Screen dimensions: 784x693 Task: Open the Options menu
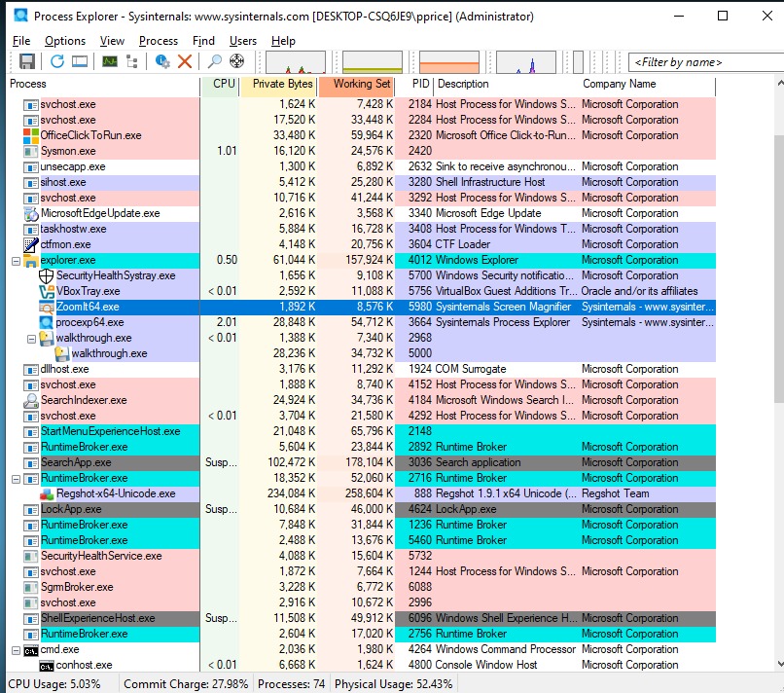click(65, 41)
